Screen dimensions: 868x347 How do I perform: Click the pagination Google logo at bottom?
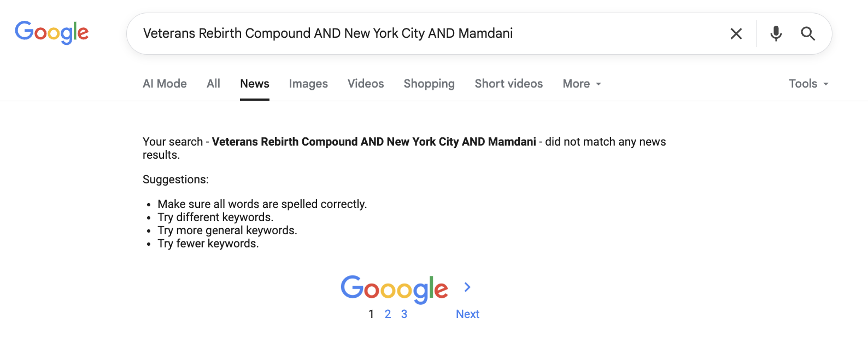tap(394, 289)
